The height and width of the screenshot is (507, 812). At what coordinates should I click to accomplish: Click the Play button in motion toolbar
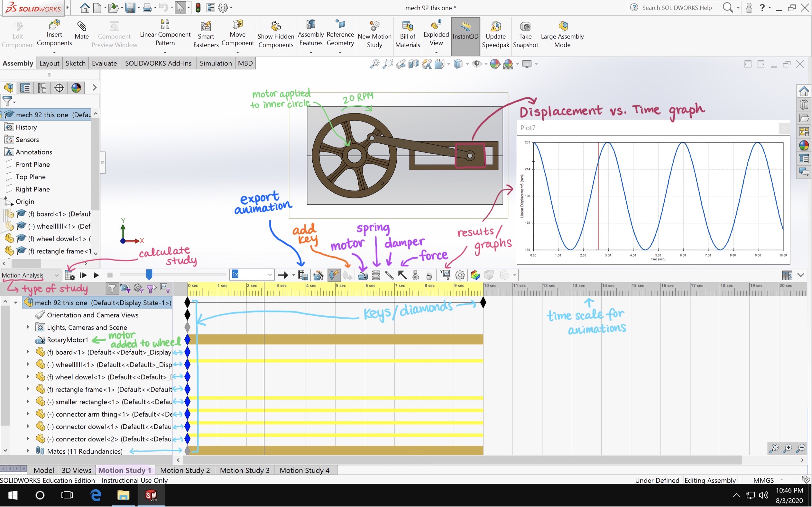point(96,275)
